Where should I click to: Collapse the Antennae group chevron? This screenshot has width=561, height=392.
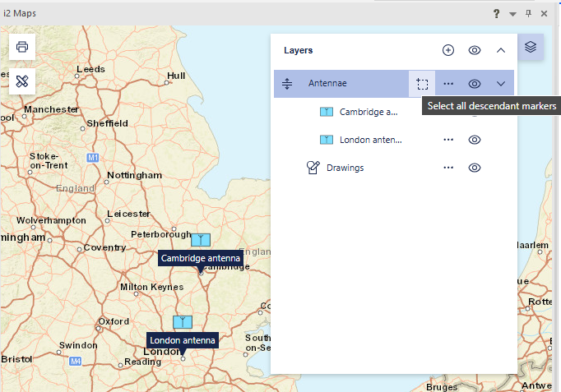501,84
